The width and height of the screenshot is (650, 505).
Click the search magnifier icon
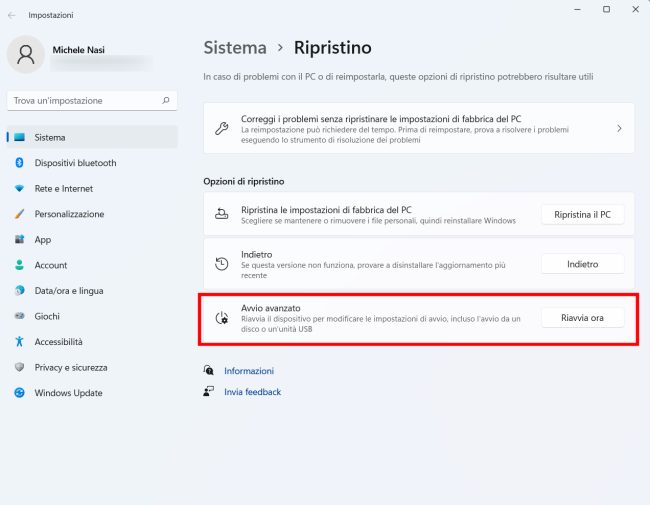pos(166,100)
